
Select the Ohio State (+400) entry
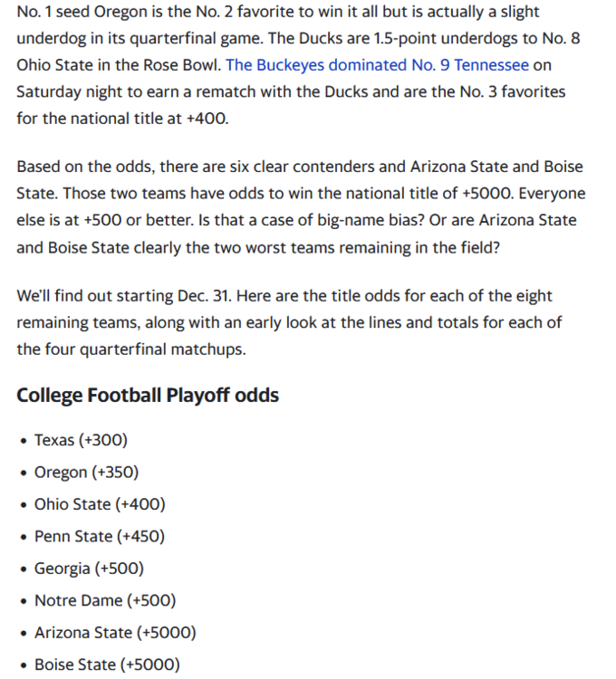point(100,504)
